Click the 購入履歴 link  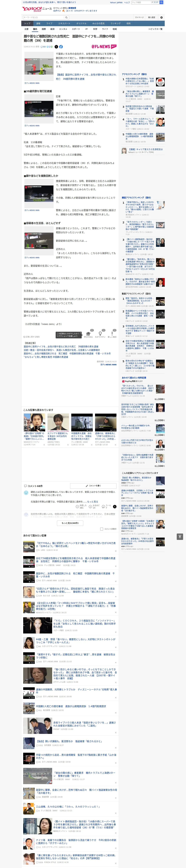152,17
